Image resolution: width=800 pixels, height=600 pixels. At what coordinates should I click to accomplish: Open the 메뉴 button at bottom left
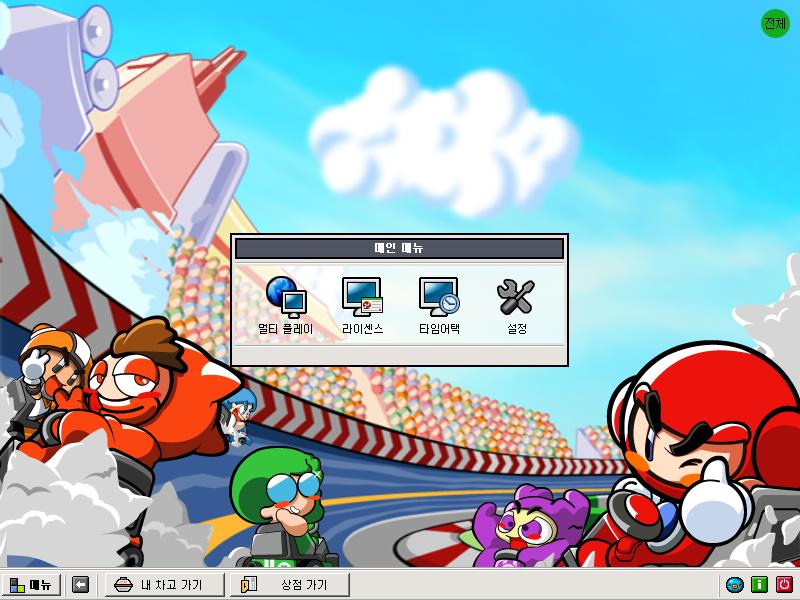(31, 585)
